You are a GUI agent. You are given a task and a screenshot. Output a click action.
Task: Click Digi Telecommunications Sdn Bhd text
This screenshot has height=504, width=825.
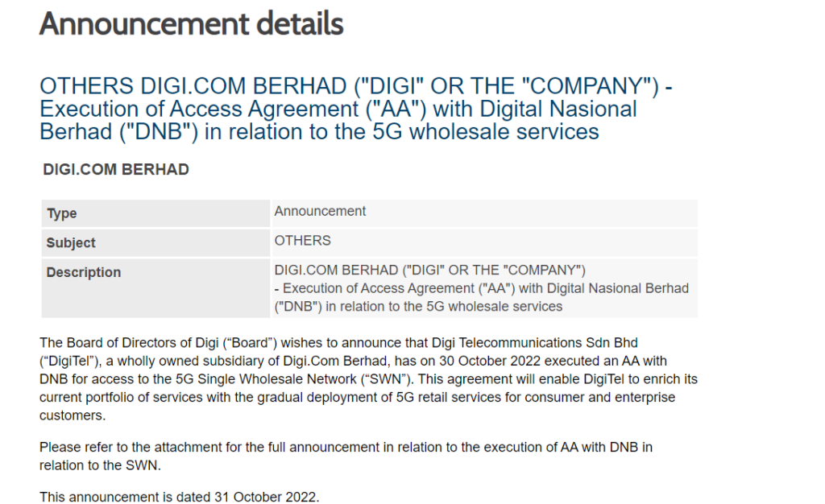coord(535,343)
